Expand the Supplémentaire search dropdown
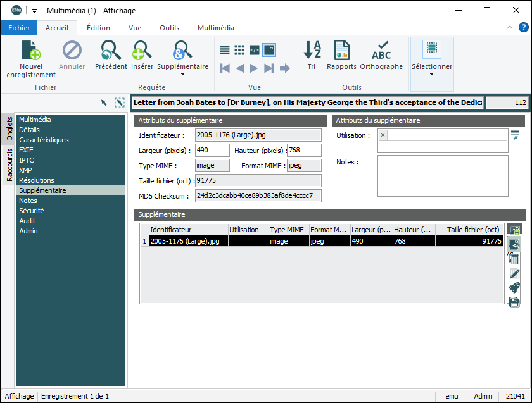 tap(182, 75)
